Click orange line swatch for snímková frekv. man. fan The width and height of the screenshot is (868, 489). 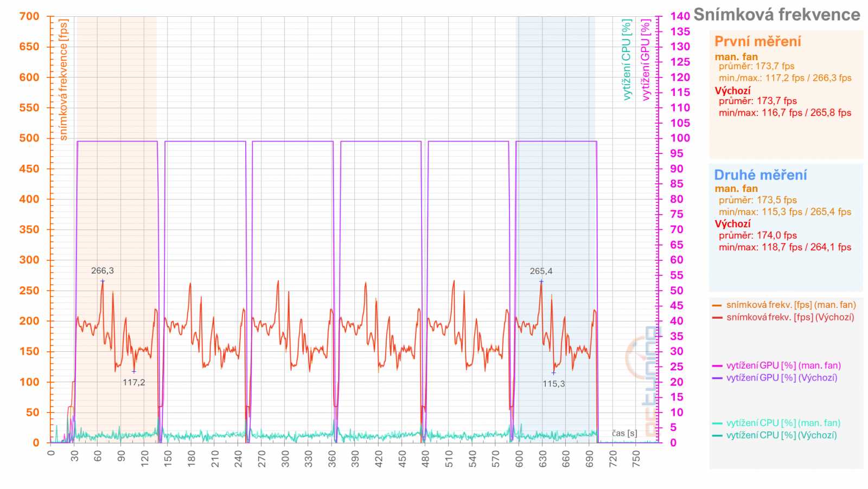point(717,305)
